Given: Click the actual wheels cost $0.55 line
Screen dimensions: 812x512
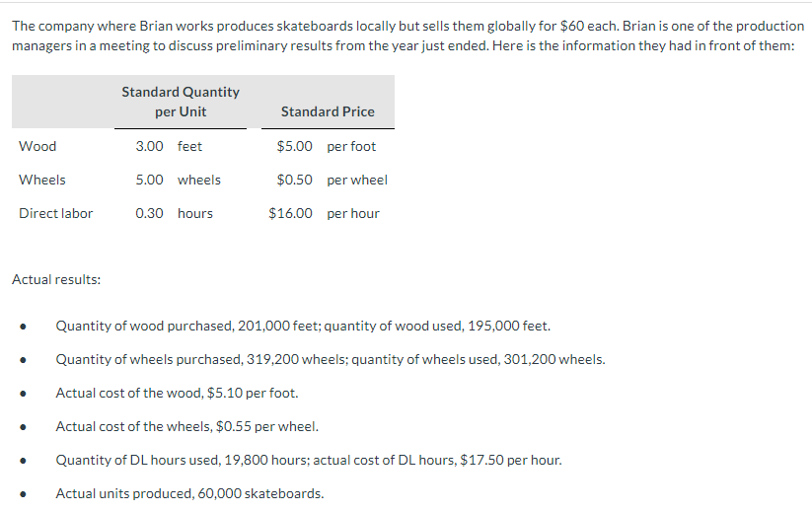Looking at the screenshot, I should 186,426.
